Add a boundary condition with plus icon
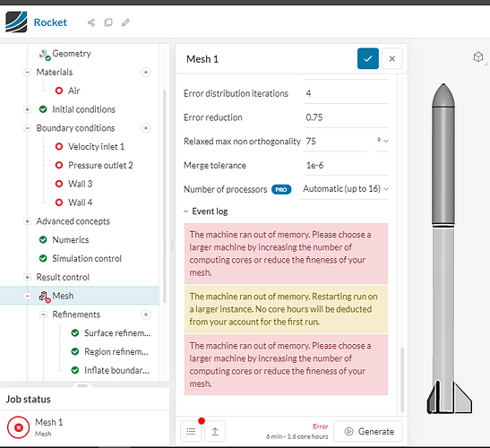490x448 pixels. [x=146, y=128]
